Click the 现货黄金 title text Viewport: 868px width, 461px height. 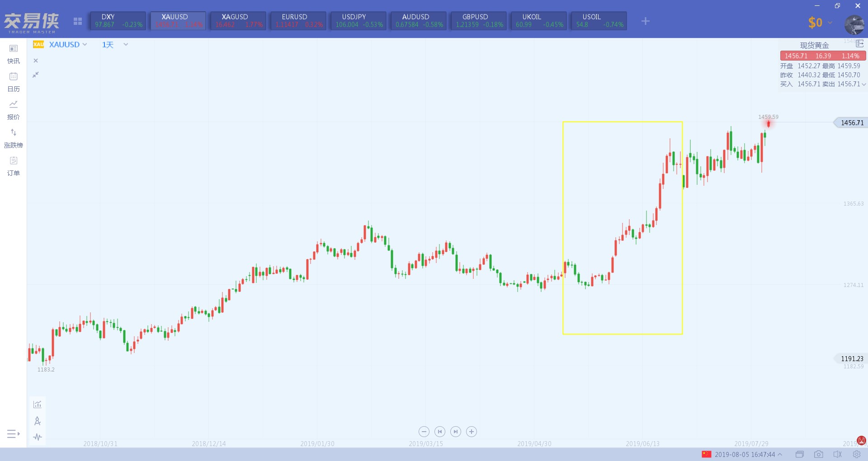814,45
